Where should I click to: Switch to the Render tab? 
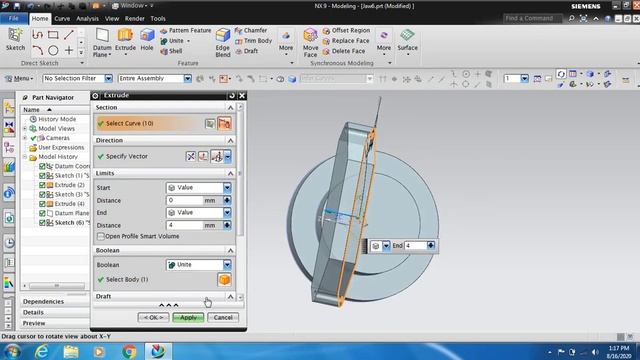click(x=135, y=19)
